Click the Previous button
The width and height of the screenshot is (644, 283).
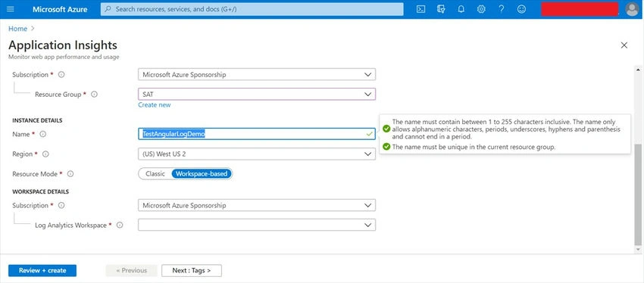pyautogui.click(x=131, y=271)
